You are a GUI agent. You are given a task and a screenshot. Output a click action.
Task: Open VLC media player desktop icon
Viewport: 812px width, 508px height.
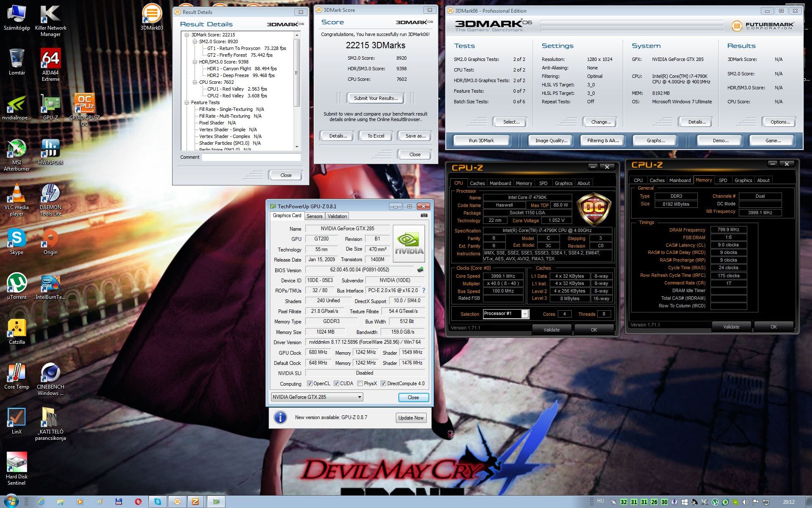click(16, 200)
